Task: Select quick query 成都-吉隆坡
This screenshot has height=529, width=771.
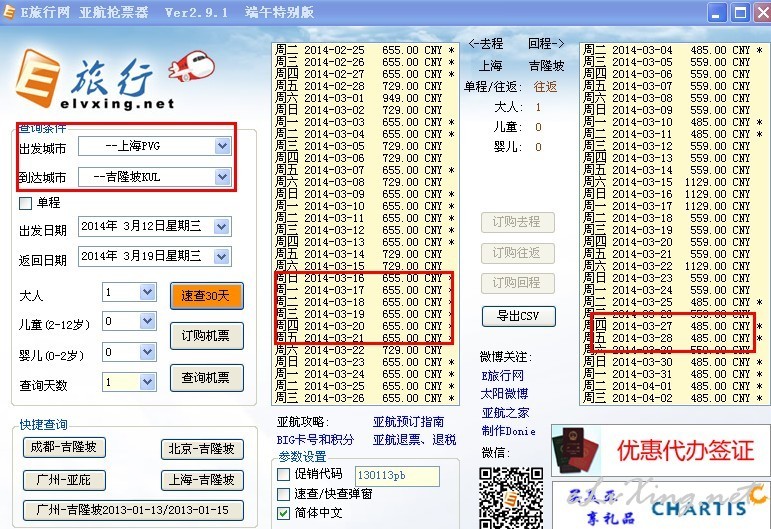Action: 64,447
